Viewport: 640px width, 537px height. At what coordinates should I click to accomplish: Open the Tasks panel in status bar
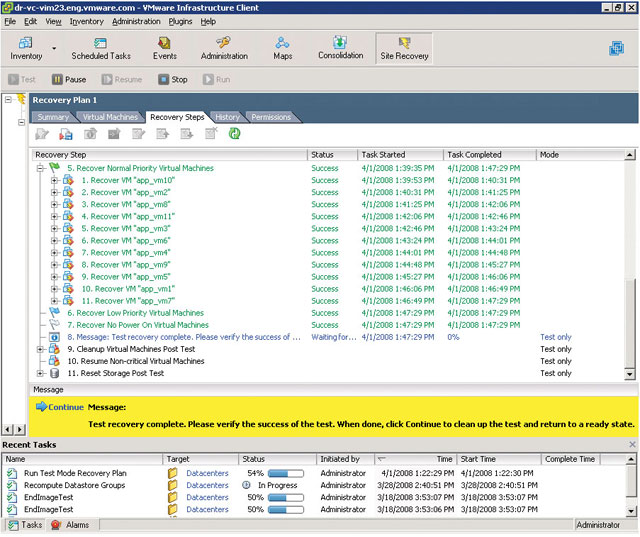point(25,525)
